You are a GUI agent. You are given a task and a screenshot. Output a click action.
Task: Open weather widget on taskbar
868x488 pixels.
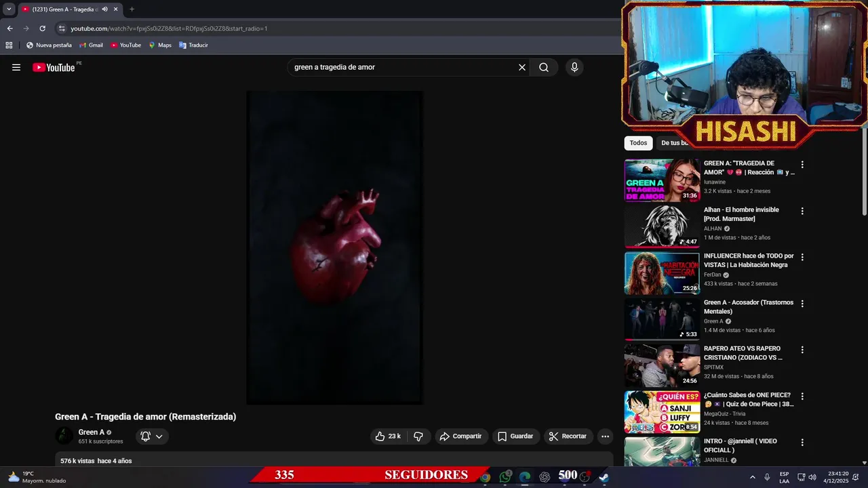tap(37, 477)
